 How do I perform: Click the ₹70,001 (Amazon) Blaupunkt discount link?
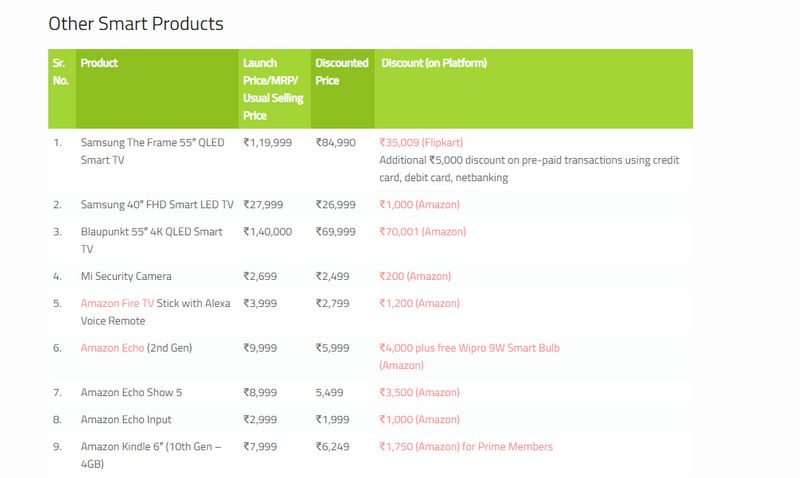pyautogui.click(x=422, y=232)
